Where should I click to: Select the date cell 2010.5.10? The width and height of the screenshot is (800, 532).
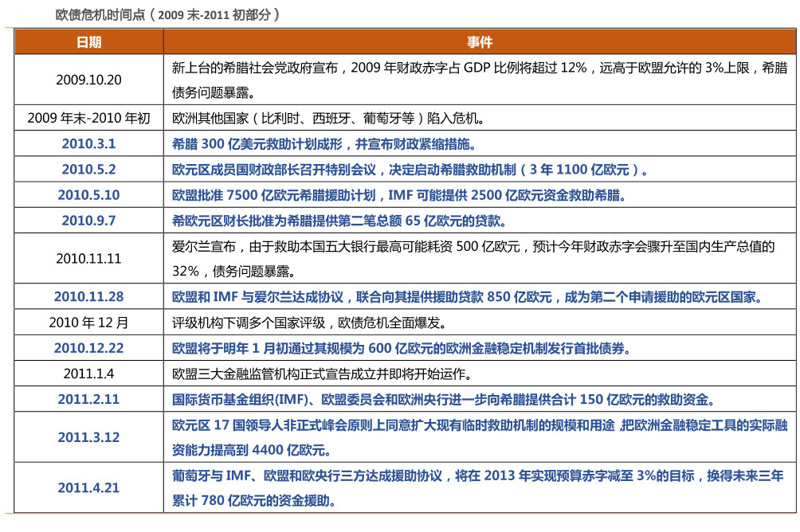pos(88,194)
